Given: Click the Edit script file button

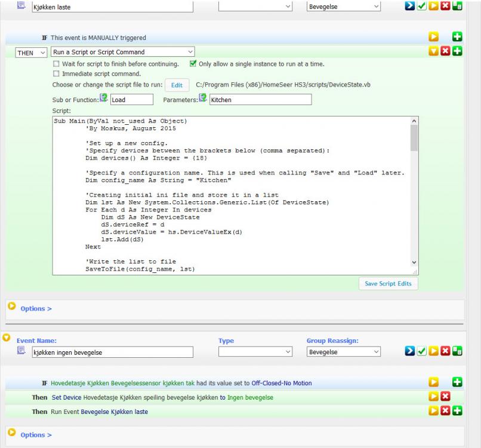Looking at the screenshot, I should (177, 85).
